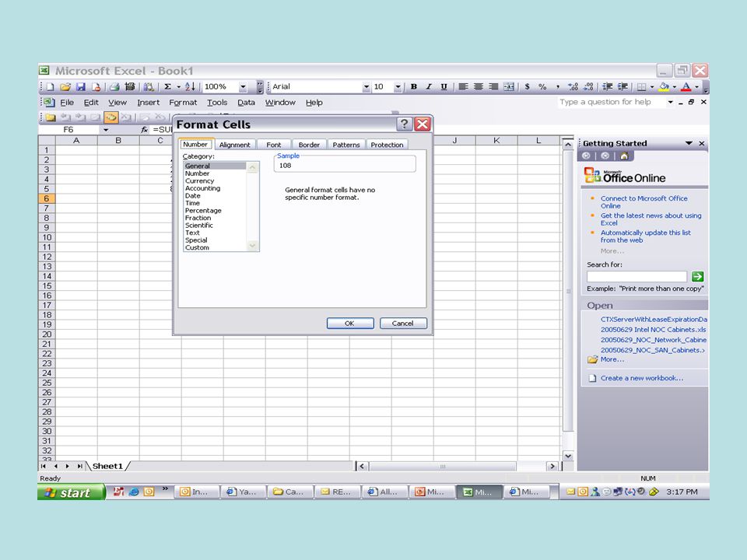The width and height of the screenshot is (747, 560).
Task: Open the Borders dropdown arrow
Action: 652,86
